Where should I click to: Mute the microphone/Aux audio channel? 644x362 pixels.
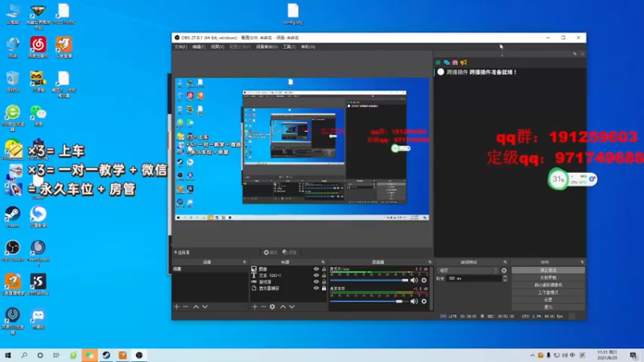tap(414, 280)
